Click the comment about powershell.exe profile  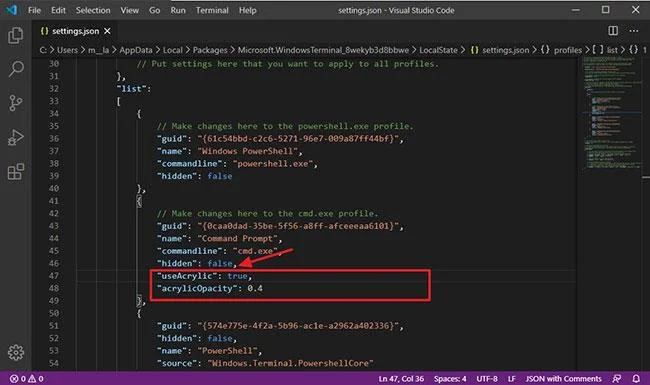(285, 126)
